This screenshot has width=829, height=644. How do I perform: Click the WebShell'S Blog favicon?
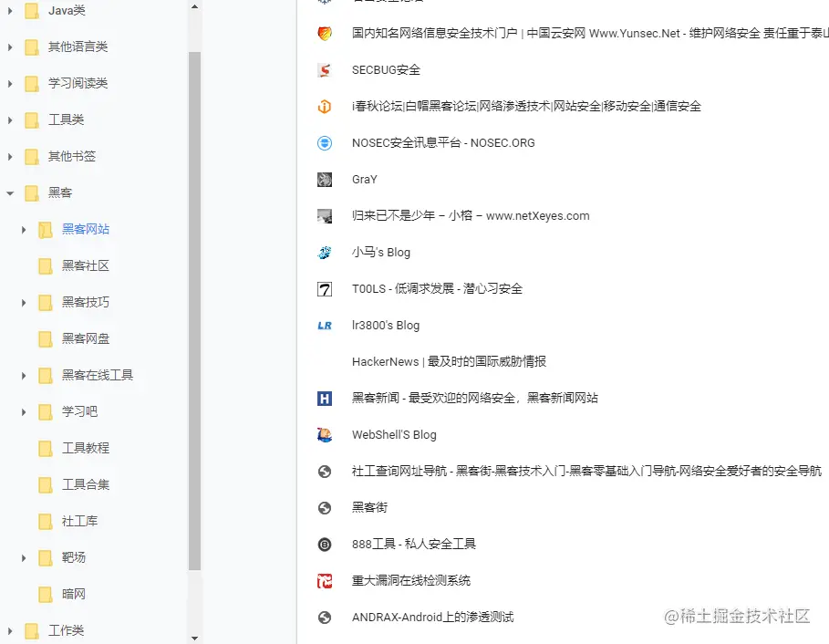(325, 434)
